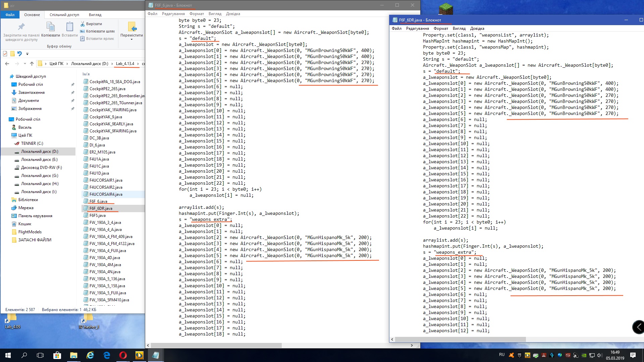This screenshot has height=362, width=644.
Task: Navigate back with the left arrow
Action: (7, 64)
